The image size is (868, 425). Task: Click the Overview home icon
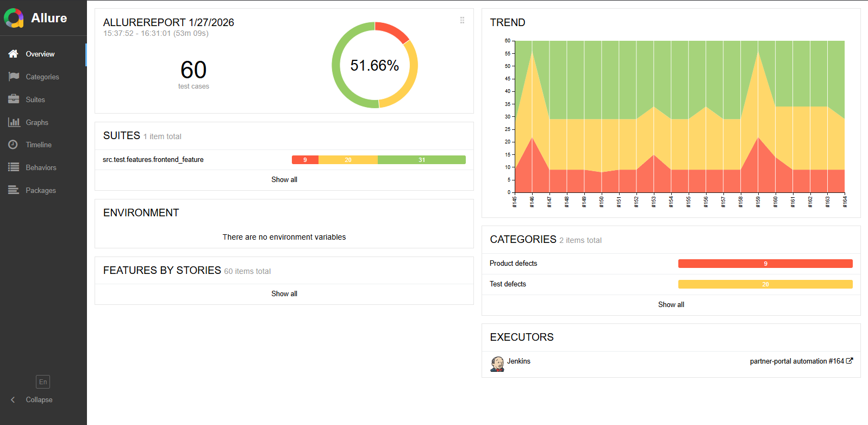tap(14, 54)
